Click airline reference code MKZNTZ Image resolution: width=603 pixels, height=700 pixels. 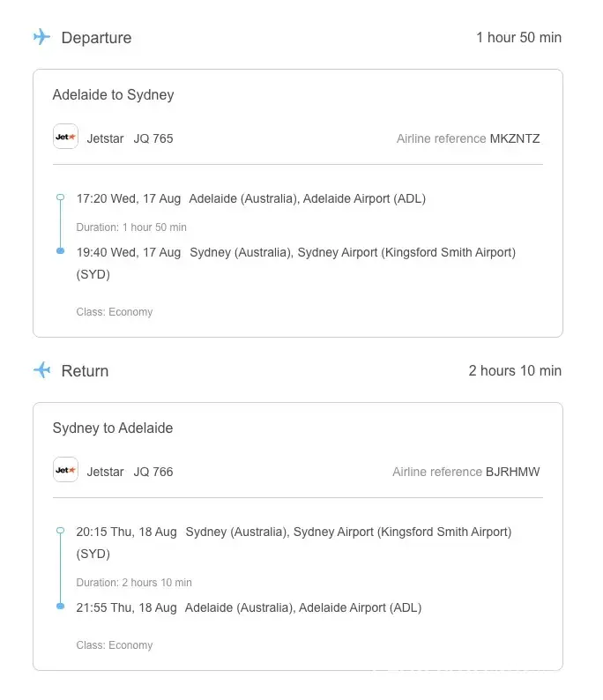click(515, 138)
